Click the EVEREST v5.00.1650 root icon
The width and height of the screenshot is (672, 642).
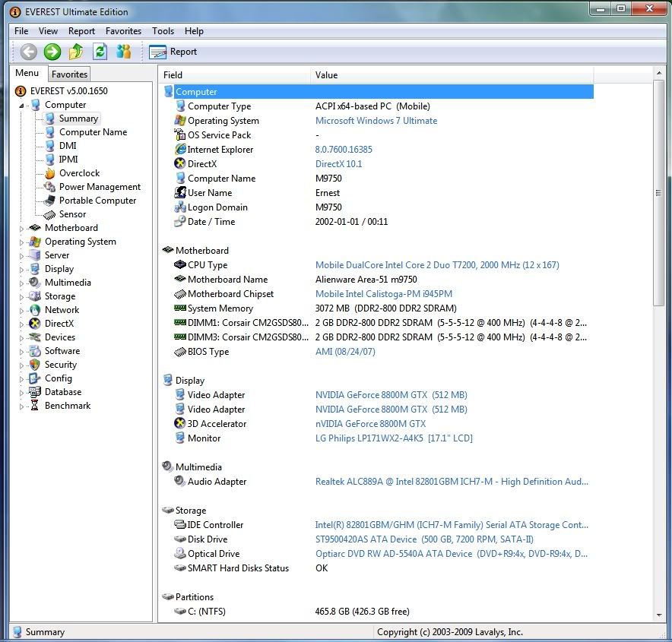21,91
